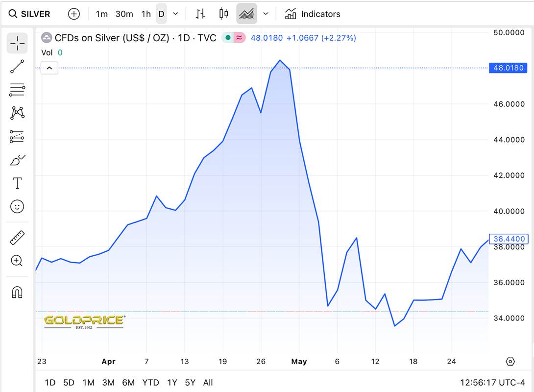Switch to candlestick chart style
The image size is (534, 392).
(x=223, y=14)
